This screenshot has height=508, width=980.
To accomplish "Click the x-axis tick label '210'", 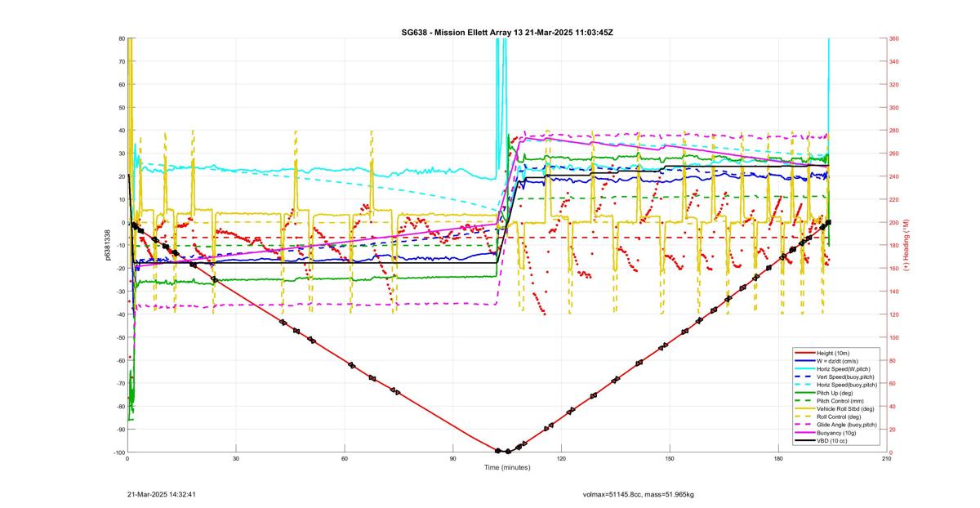I will pyautogui.click(x=886, y=459).
